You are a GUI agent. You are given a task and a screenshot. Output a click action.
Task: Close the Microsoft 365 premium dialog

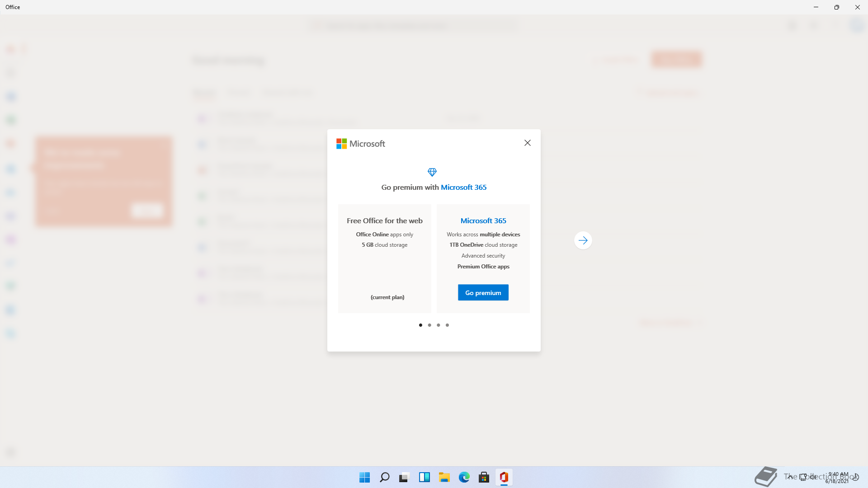(527, 143)
